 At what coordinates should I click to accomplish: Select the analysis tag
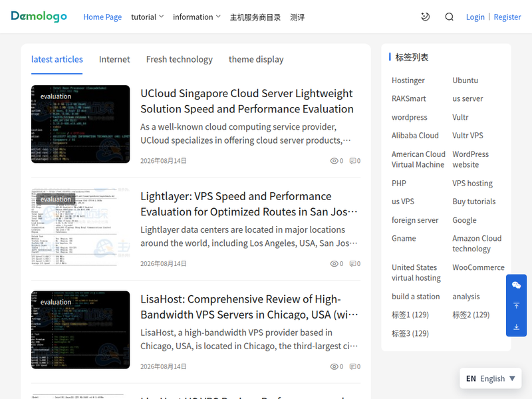click(x=466, y=297)
